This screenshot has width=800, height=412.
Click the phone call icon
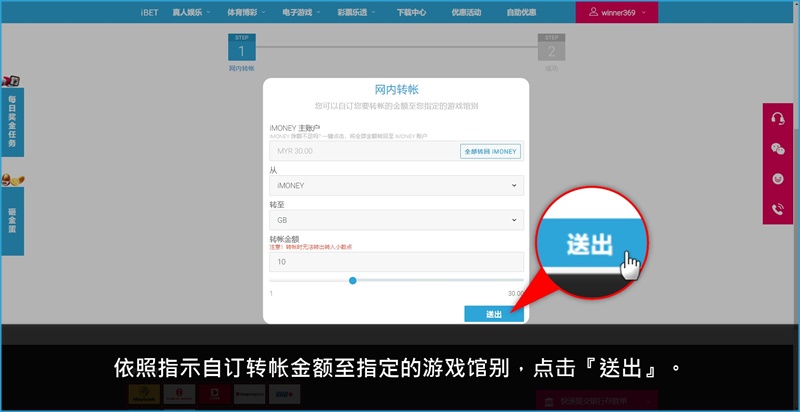(778, 209)
